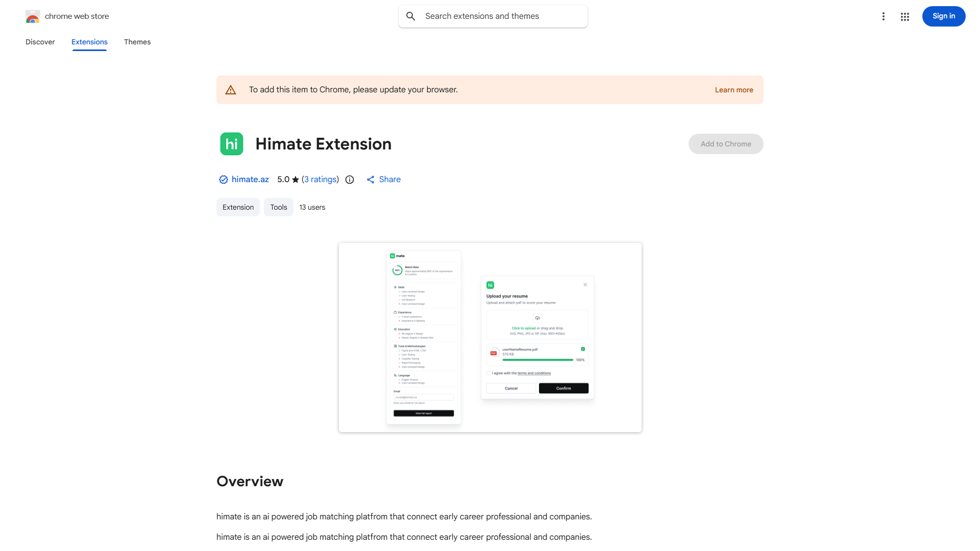This screenshot has height=551, width=980.
Task: Click the Add to Chrome button
Action: [725, 143]
